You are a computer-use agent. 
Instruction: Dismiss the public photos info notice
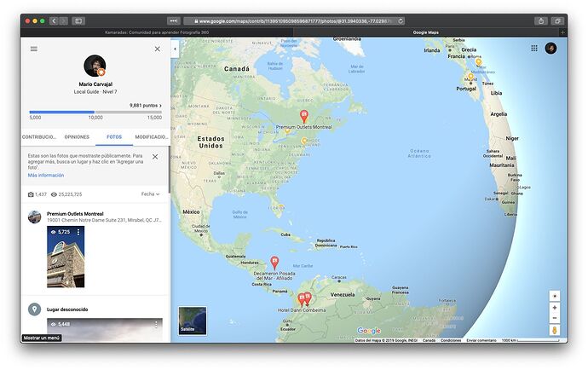[155, 157]
